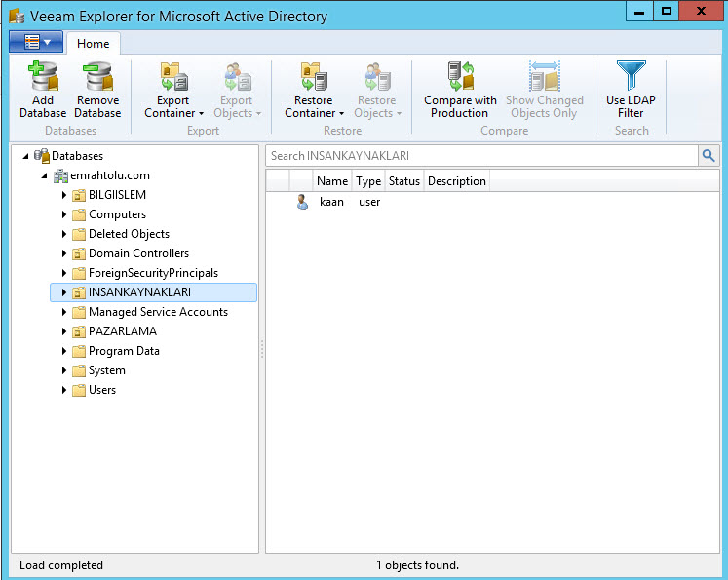
Task: Click the grayed Export Objects icon
Action: pyautogui.click(x=237, y=76)
